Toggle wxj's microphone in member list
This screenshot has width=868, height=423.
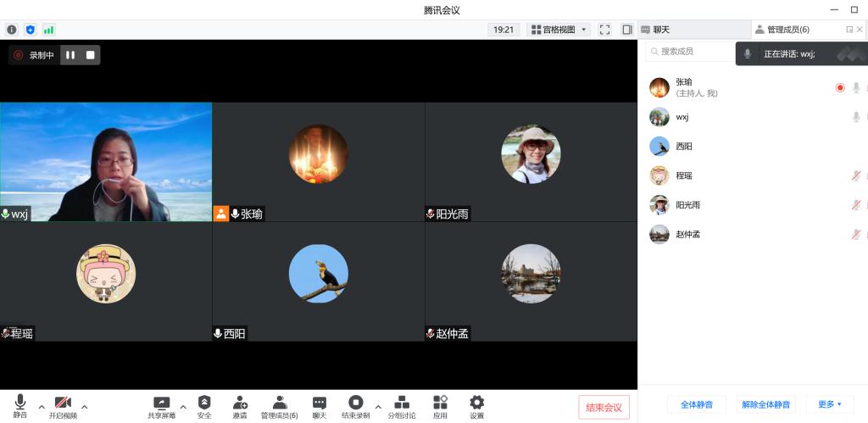[856, 117]
